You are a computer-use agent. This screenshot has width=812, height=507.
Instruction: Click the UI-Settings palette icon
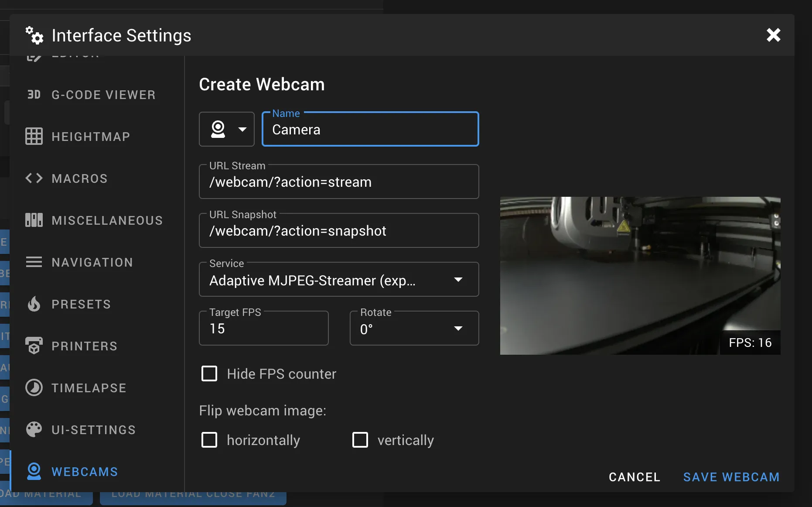click(34, 430)
